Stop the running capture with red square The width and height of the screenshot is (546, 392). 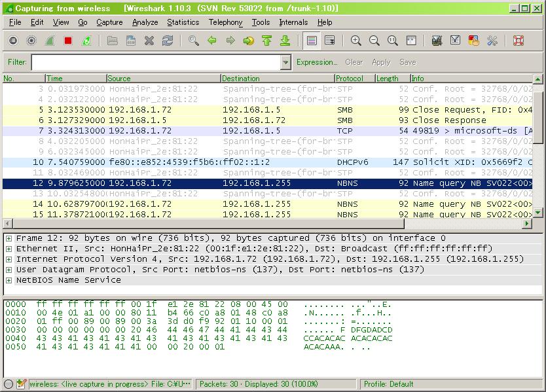[68, 41]
